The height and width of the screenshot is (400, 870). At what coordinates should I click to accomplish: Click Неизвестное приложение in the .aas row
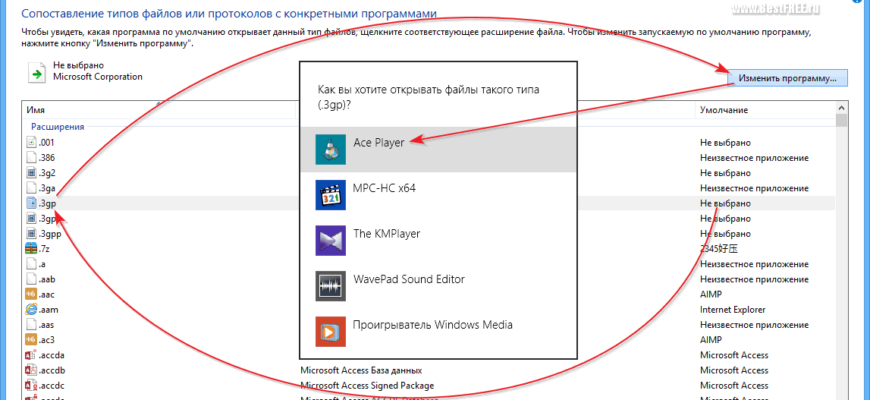[x=754, y=325]
